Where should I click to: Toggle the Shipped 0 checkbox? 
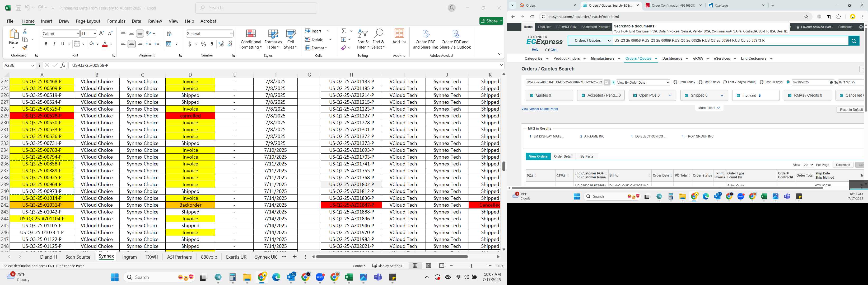click(686, 96)
